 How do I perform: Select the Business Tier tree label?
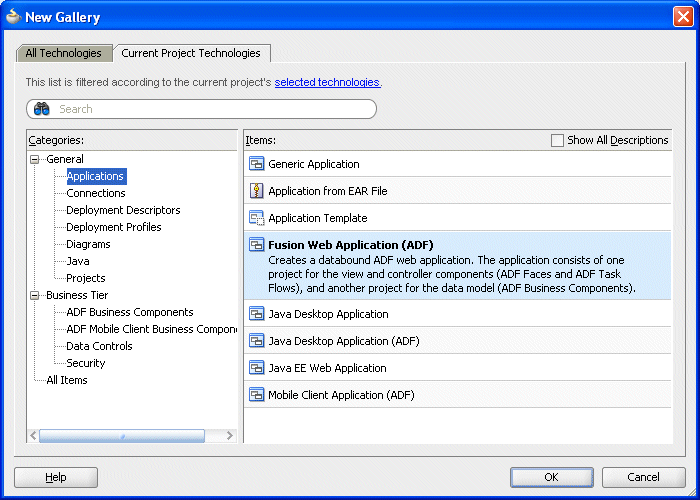(77, 296)
